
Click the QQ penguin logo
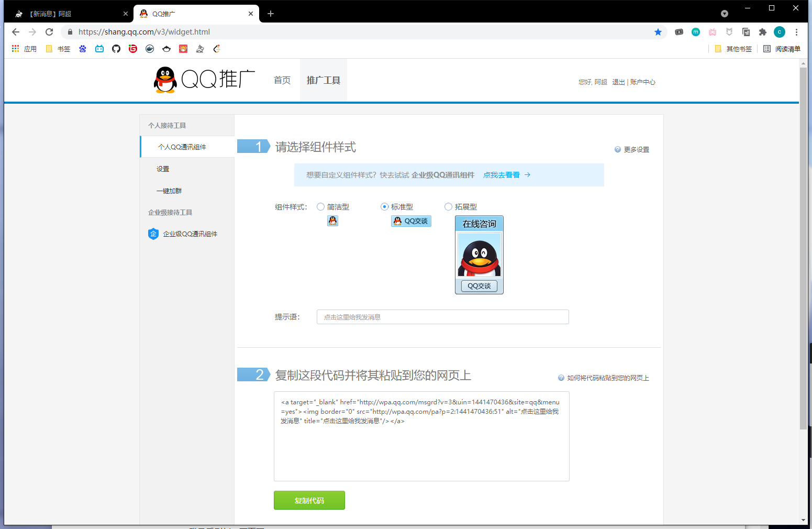click(x=165, y=80)
